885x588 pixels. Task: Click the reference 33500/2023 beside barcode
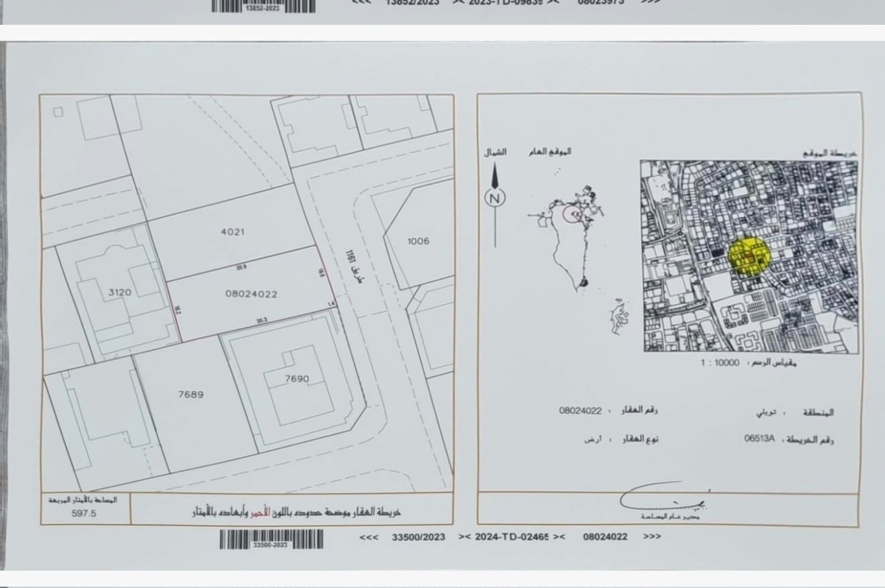(x=418, y=537)
